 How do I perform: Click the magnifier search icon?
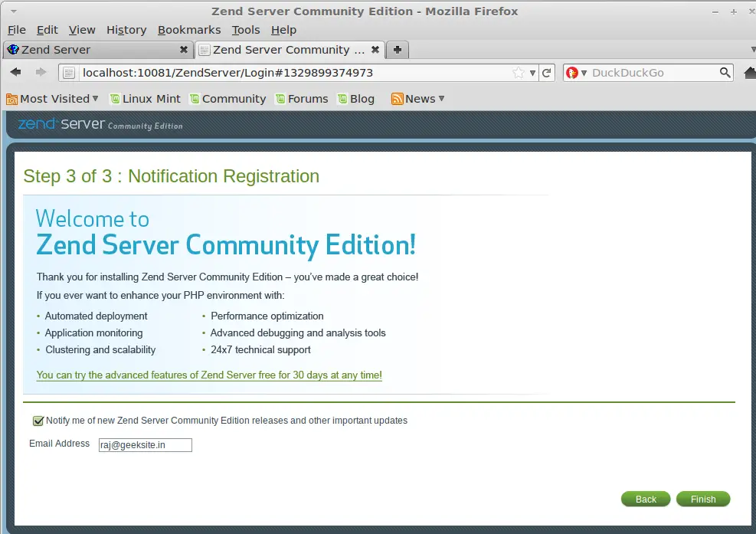tap(725, 72)
